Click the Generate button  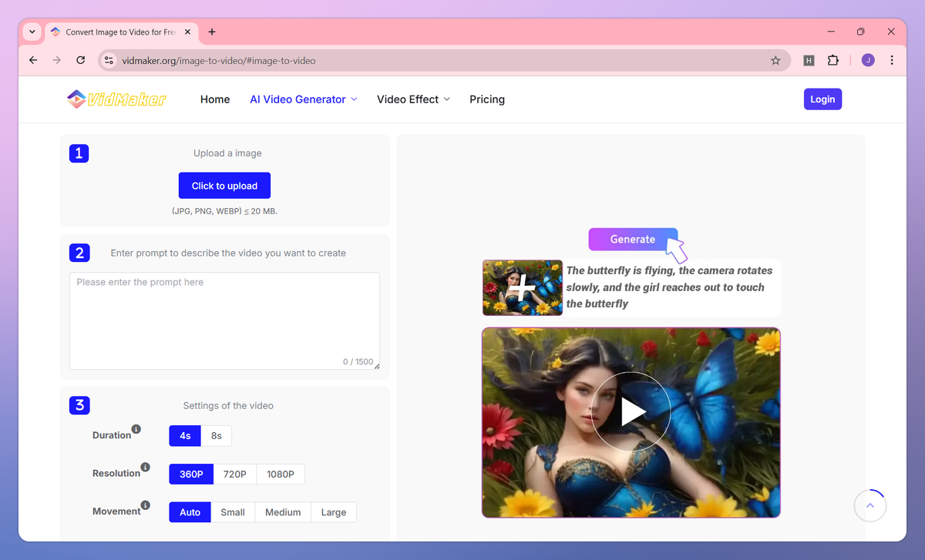pos(633,239)
